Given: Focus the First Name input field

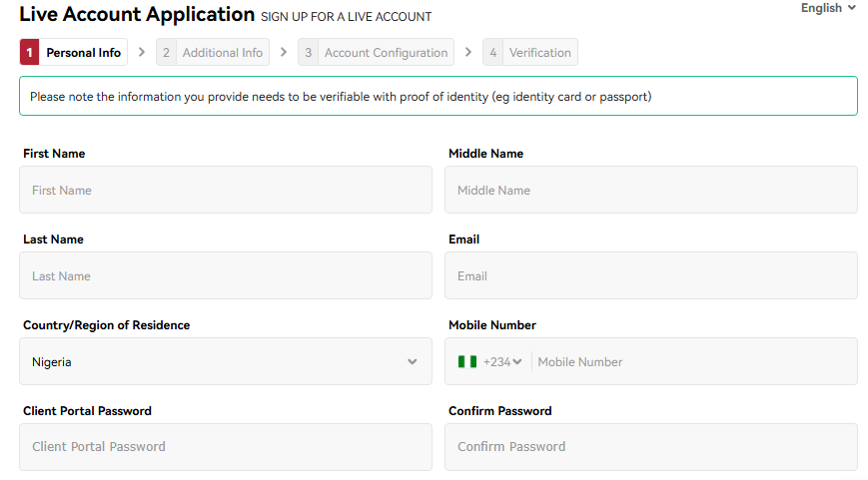Looking at the screenshot, I should [x=225, y=190].
